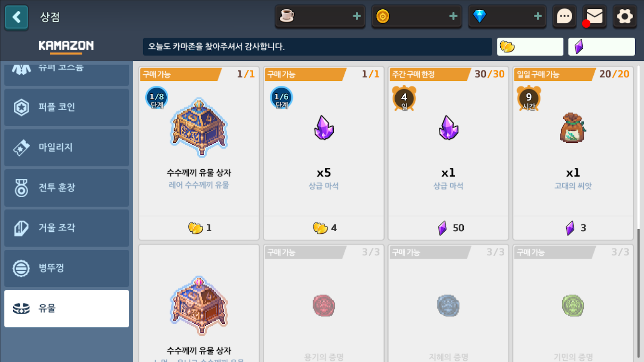Image resolution: width=644 pixels, height=362 pixels.
Task: Add coffee with the plus button
Action: click(x=357, y=16)
